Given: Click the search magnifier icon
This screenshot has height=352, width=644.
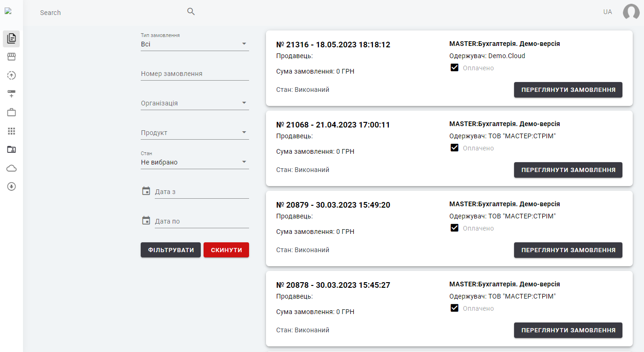Looking at the screenshot, I should tap(191, 12).
